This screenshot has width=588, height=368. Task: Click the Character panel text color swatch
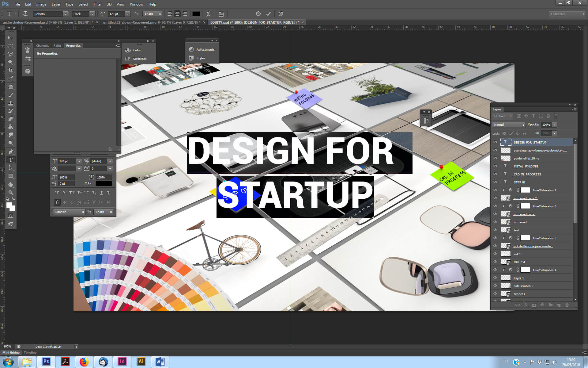click(x=104, y=183)
